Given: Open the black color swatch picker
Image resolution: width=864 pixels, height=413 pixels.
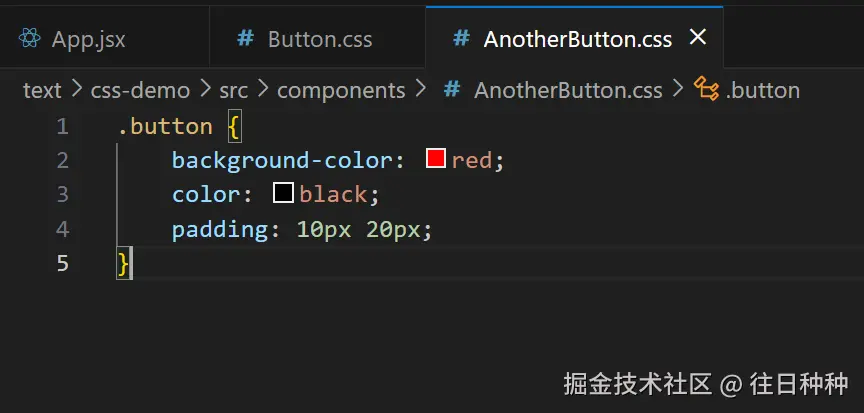Looking at the screenshot, I should (x=283, y=192).
